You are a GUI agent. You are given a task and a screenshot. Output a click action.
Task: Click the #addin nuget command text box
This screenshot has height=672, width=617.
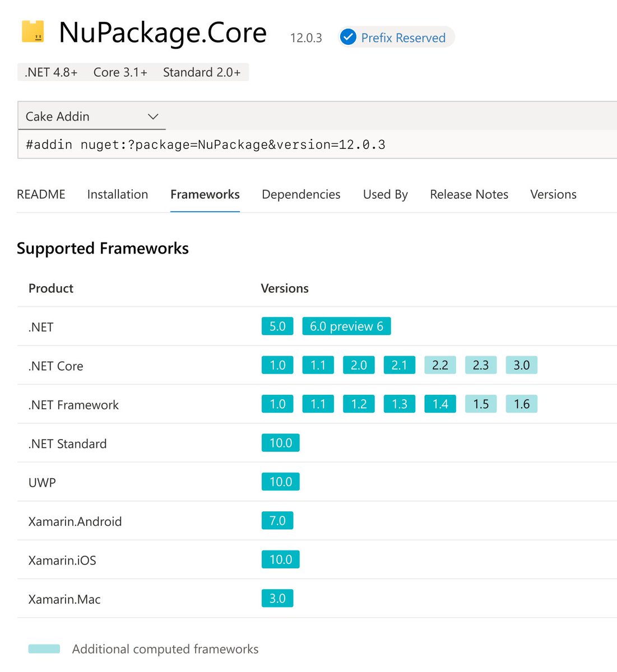click(x=317, y=144)
